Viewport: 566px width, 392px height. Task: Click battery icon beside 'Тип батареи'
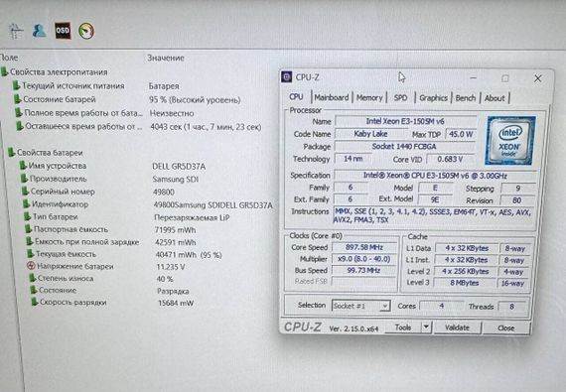27,216
